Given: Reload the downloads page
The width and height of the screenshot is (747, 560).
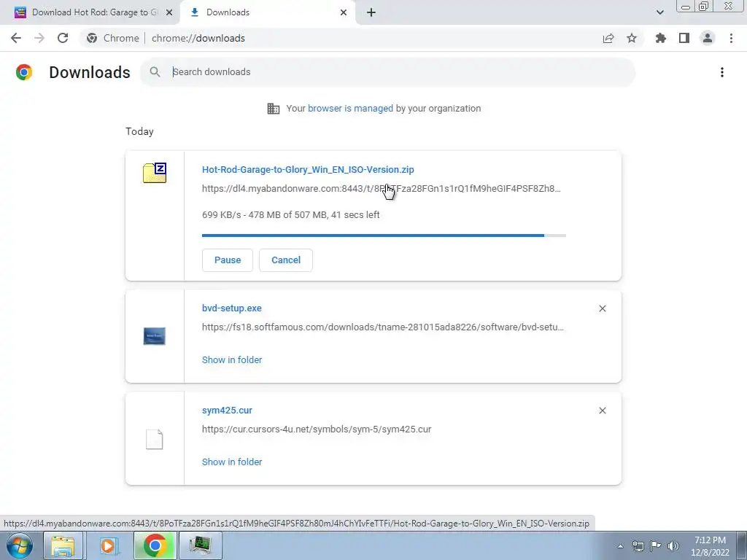Looking at the screenshot, I should pos(63,38).
